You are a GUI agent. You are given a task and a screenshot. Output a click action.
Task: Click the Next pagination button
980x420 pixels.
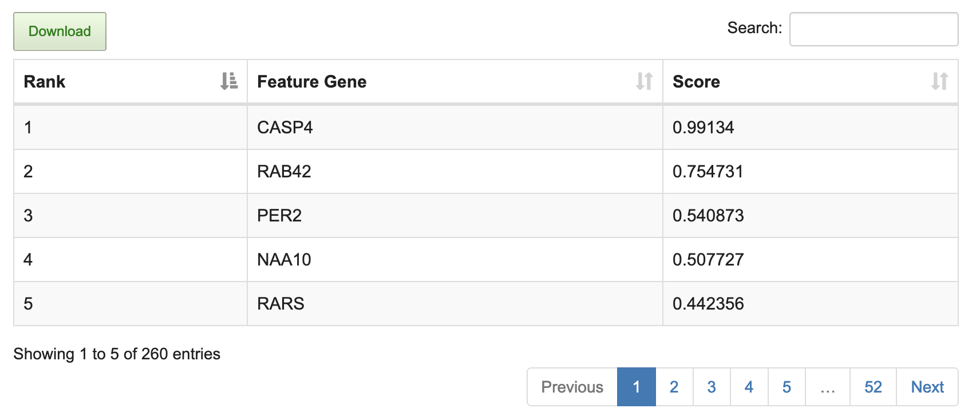927,387
